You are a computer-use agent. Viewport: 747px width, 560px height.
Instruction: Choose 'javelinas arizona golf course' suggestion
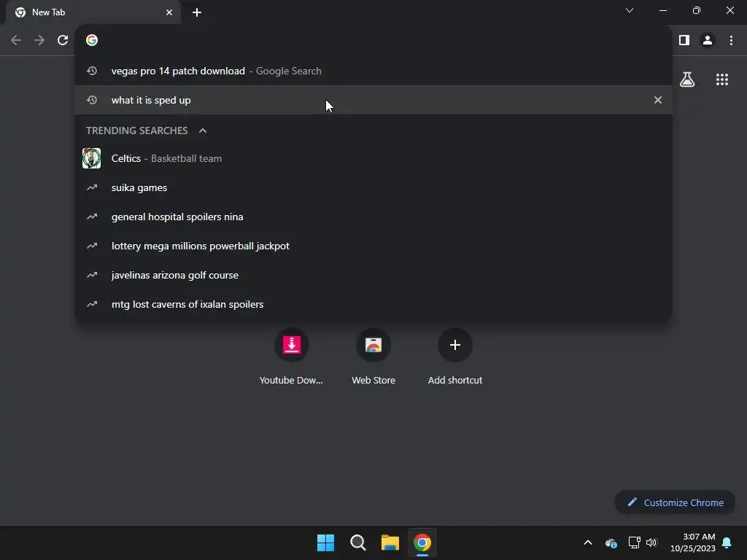click(373, 275)
